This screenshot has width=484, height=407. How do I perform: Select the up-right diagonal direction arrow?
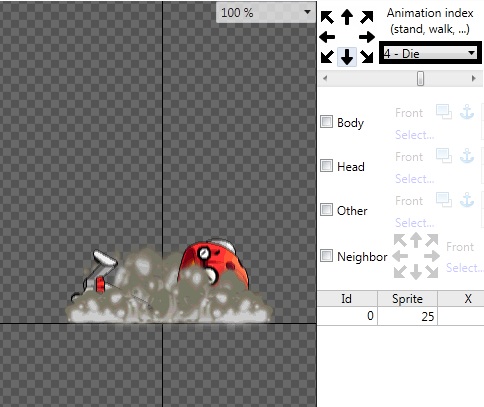pos(367,17)
